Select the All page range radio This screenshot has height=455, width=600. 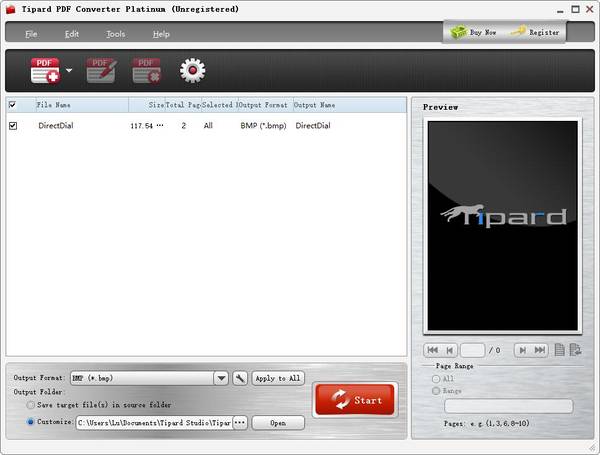tap(436, 379)
